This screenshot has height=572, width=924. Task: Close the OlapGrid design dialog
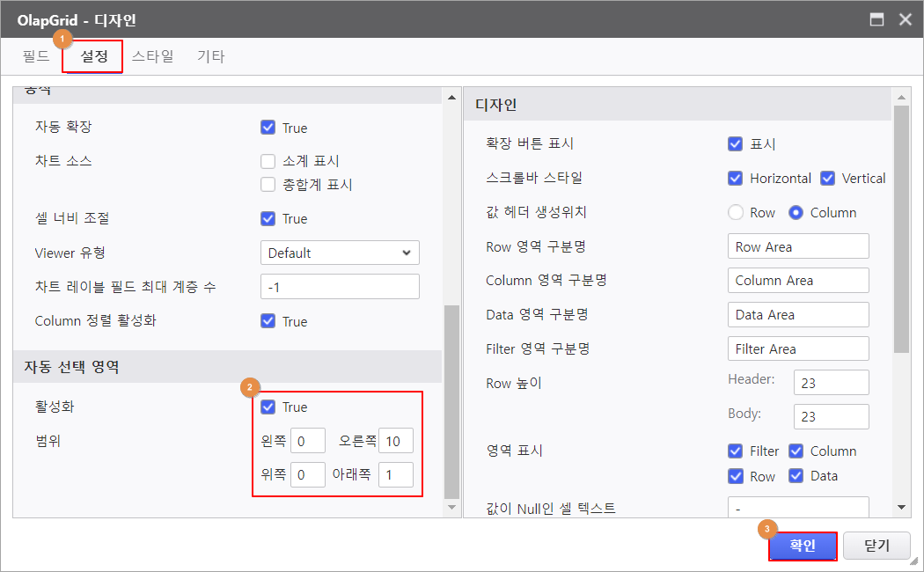point(906,19)
